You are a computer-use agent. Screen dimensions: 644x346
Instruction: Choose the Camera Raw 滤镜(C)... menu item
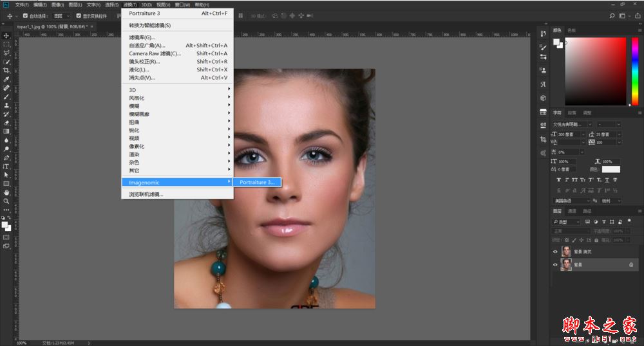pyautogui.click(x=178, y=54)
